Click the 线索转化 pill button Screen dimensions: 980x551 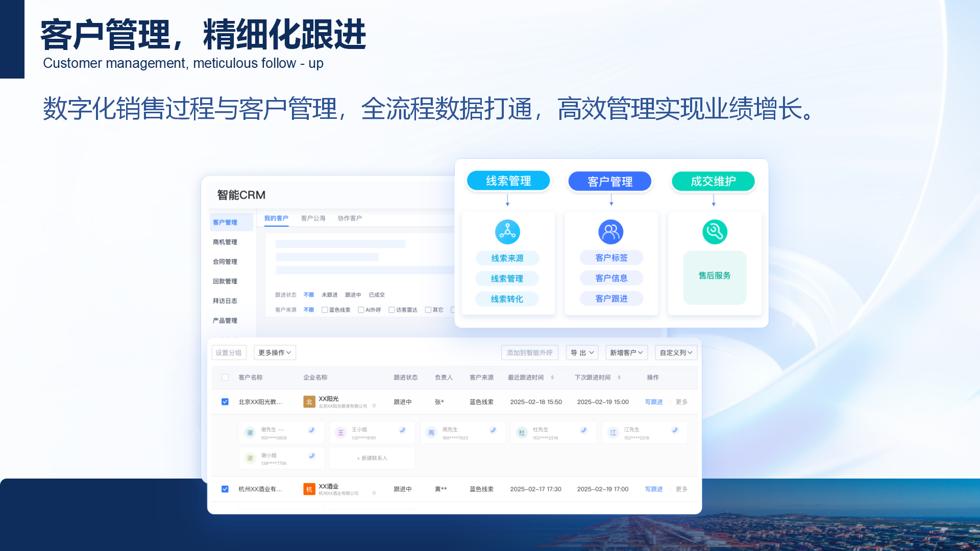pos(507,299)
